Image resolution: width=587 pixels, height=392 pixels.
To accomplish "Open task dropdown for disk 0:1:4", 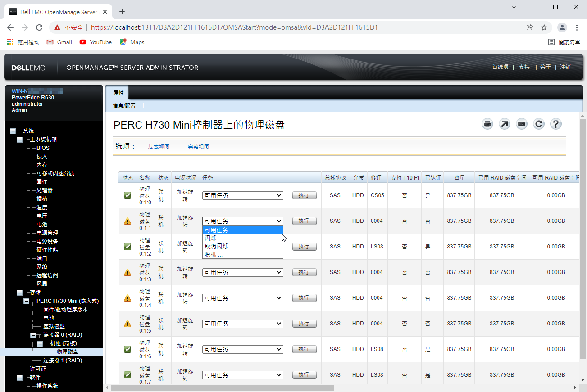I will click(x=242, y=298).
